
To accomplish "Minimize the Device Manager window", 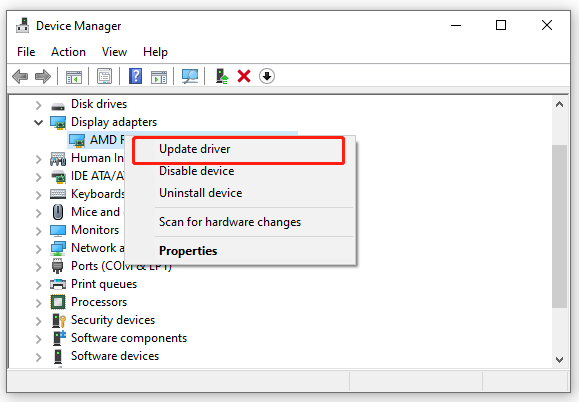I will point(456,25).
